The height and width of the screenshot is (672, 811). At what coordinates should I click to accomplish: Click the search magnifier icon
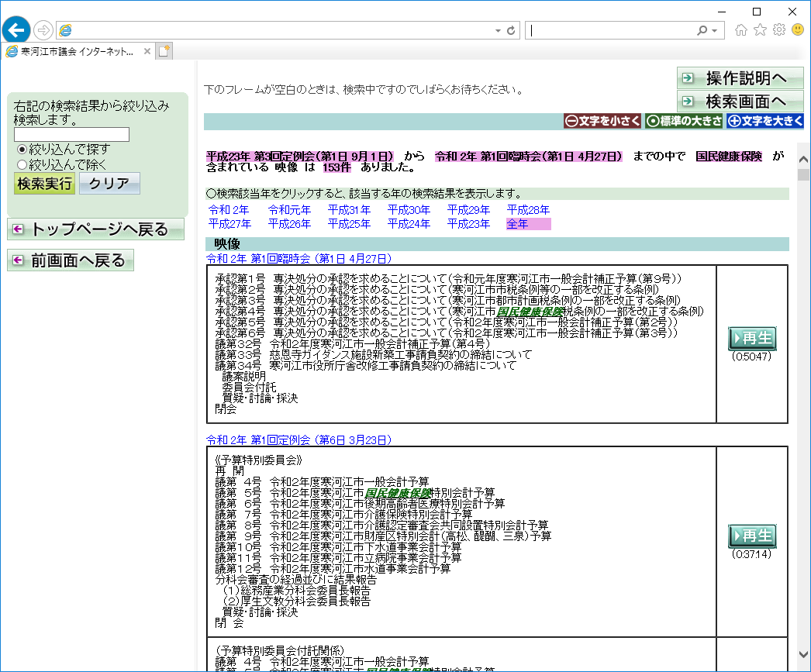[x=702, y=30]
